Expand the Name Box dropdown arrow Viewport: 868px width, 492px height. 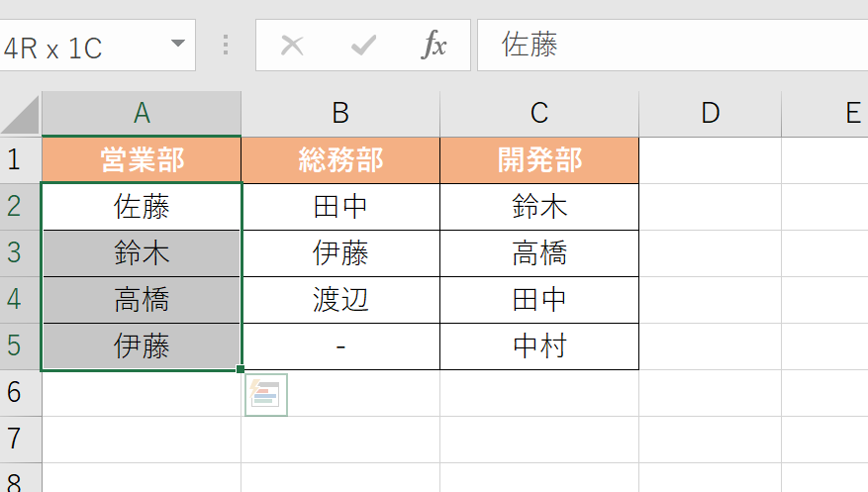178,45
